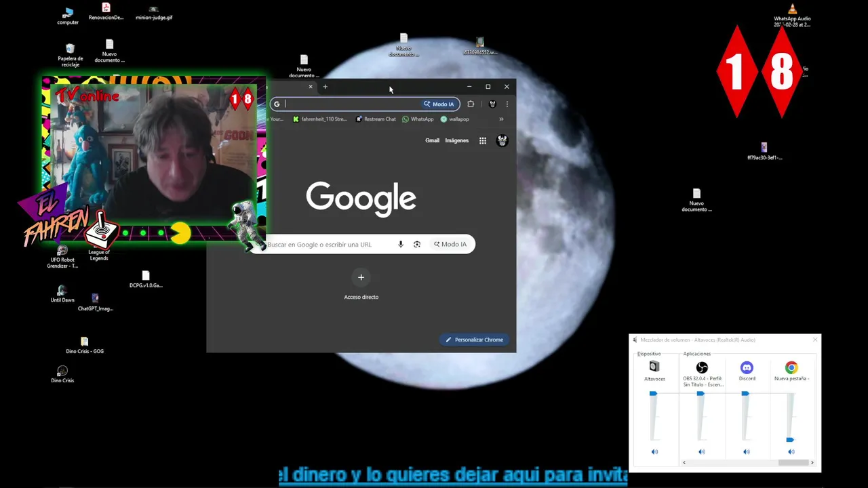Viewport: 868px width, 488px height.
Task: Click Modo IA in the address bar
Action: pyautogui.click(x=439, y=104)
